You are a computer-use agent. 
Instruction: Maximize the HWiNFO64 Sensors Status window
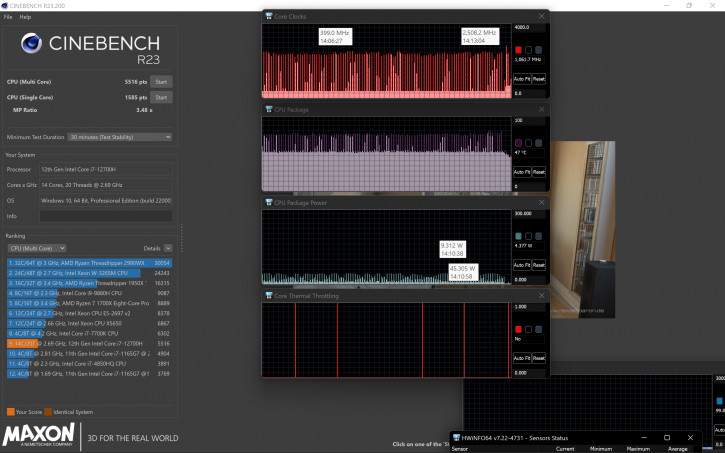pyautogui.click(x=667, y=438)
